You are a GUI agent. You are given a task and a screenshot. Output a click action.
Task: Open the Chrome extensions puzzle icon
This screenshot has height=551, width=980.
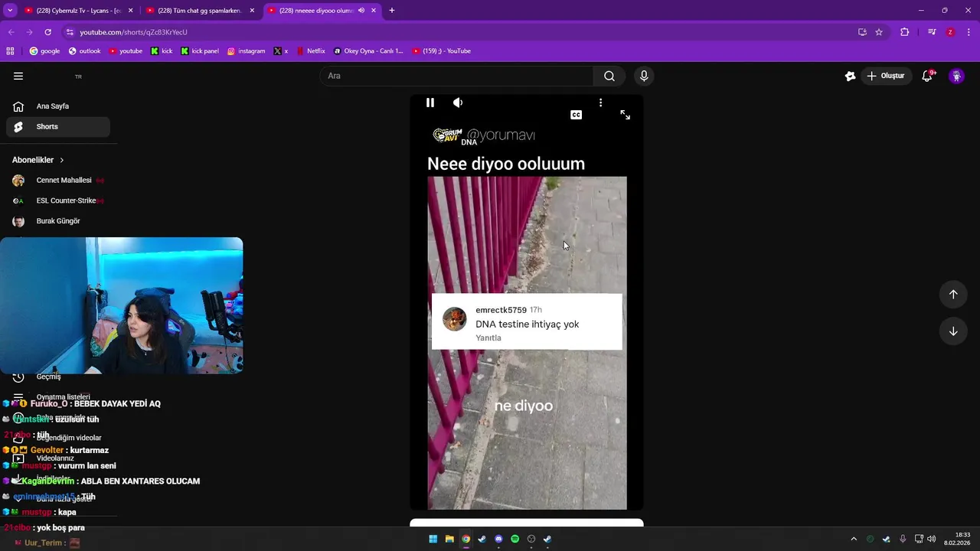(x=905, y=32)
